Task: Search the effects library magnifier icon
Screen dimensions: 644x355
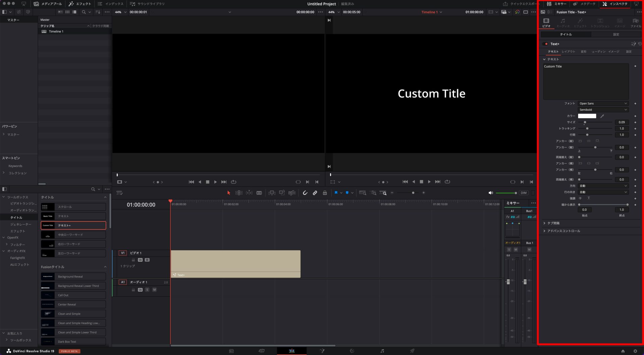Action: pos(93,189)
